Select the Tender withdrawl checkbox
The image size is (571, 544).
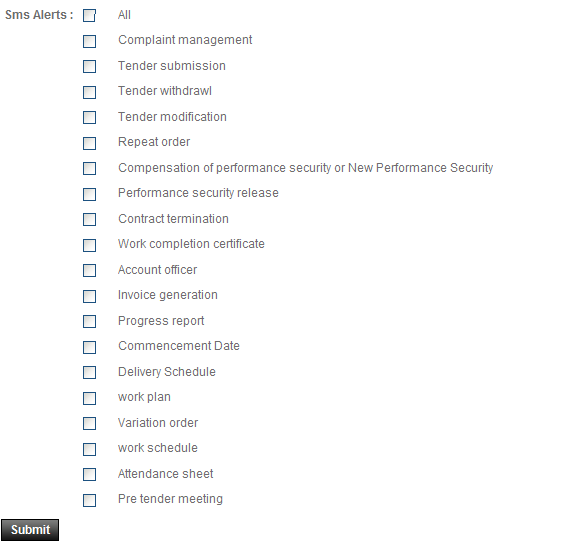click(x=89, y=92)
